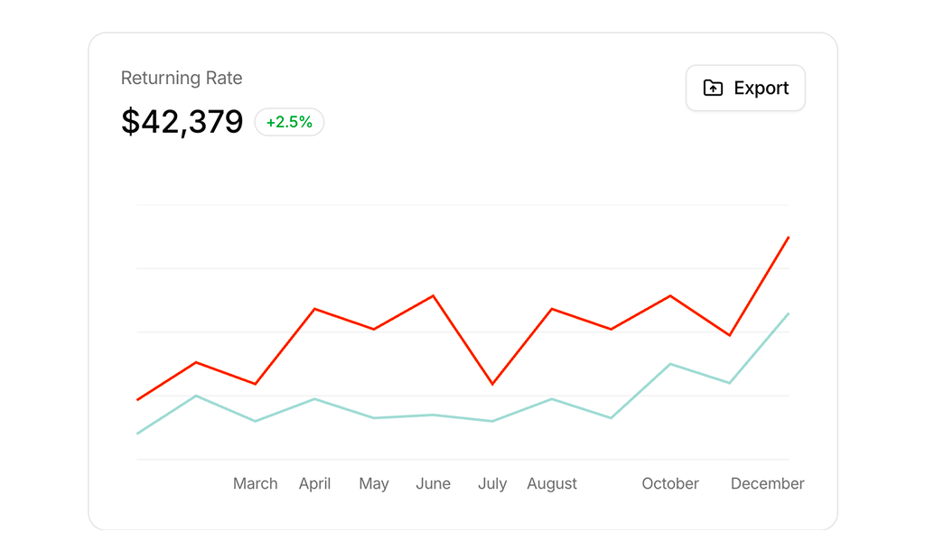
Task: Click red line dip at July
Action: click(492, 384)
